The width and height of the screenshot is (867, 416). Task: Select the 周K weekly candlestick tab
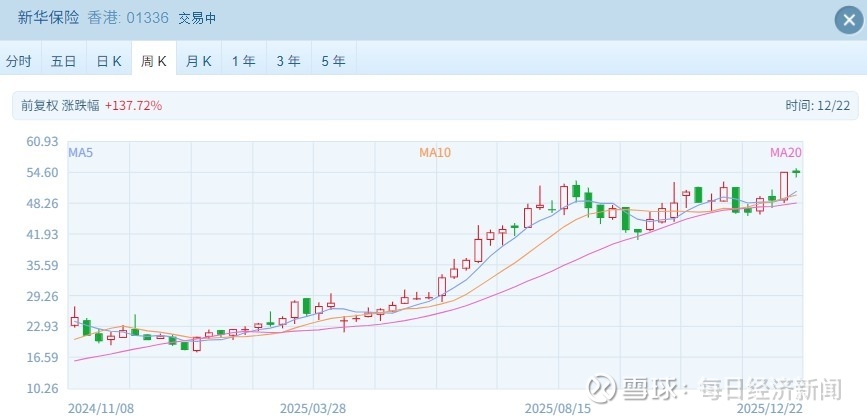pos(154,61)
